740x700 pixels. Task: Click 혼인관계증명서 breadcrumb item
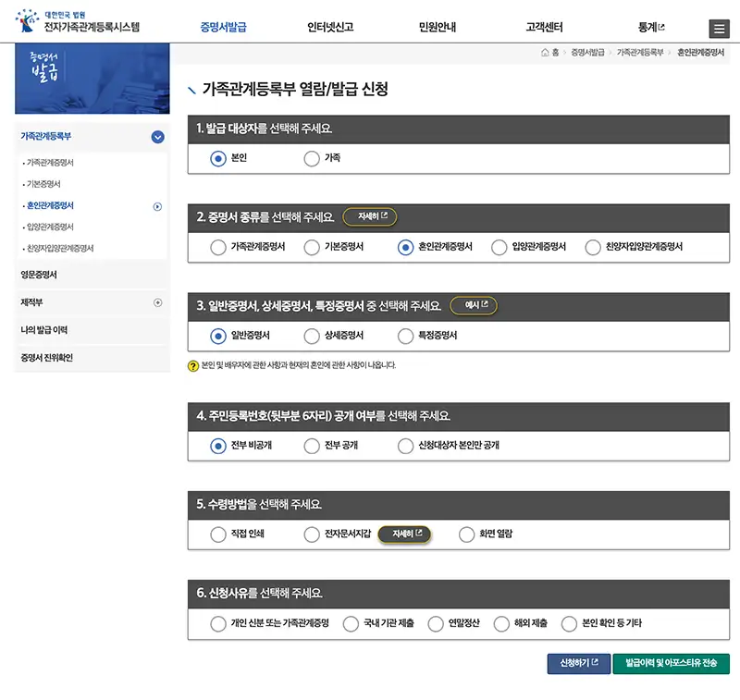(x=700, y=53)
